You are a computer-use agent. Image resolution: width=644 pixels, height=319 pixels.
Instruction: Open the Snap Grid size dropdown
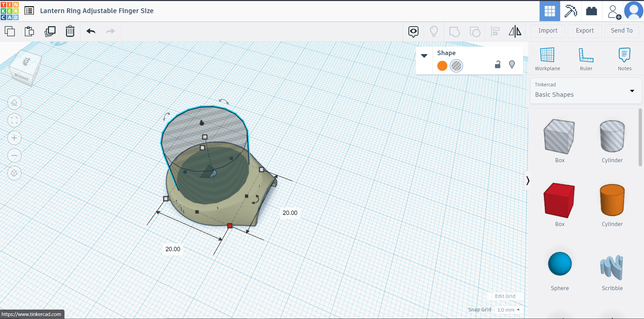coord(508,310)
